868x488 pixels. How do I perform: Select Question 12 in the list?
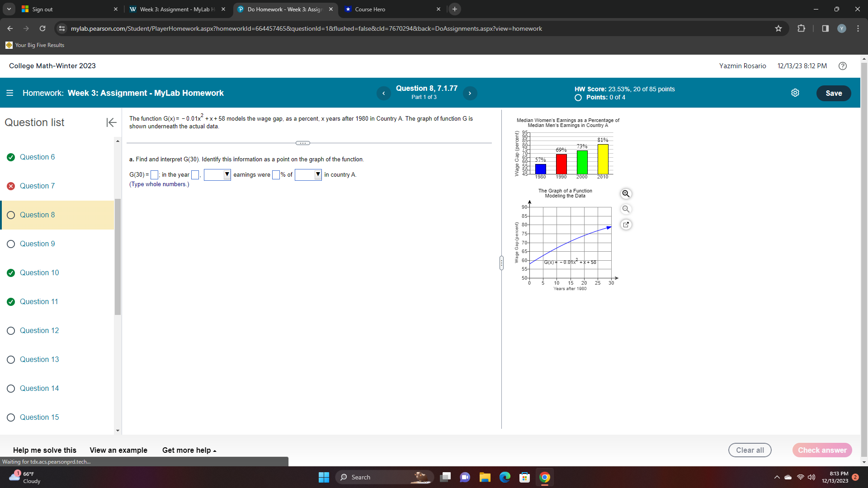pyautogui.click(x=39, y=331)
